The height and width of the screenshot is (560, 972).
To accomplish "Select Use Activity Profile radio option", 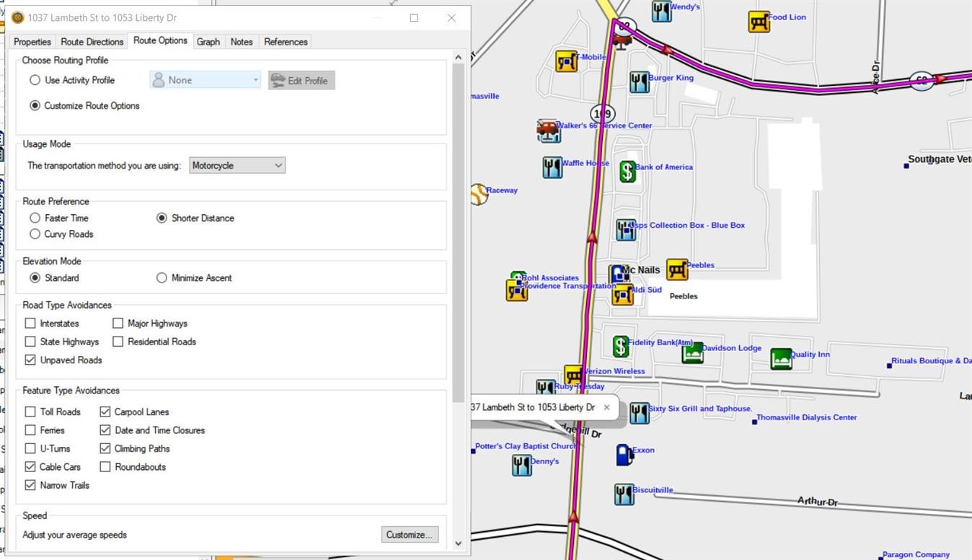I will [x=35, y=80].
